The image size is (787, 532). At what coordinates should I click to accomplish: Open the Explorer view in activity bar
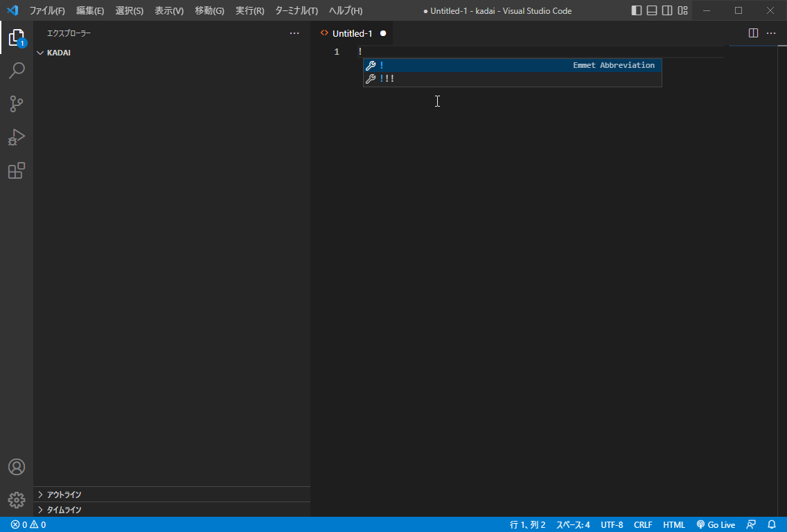[17, 38]
